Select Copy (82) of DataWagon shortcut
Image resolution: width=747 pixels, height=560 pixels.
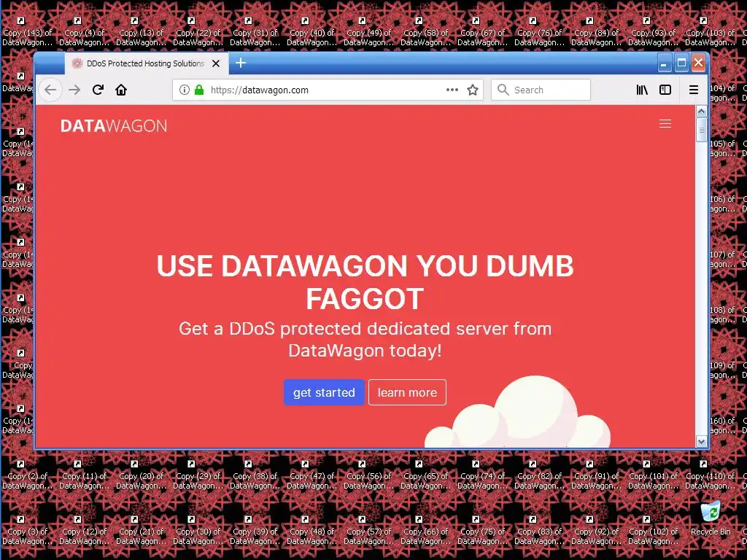click(x=539, y=475)
